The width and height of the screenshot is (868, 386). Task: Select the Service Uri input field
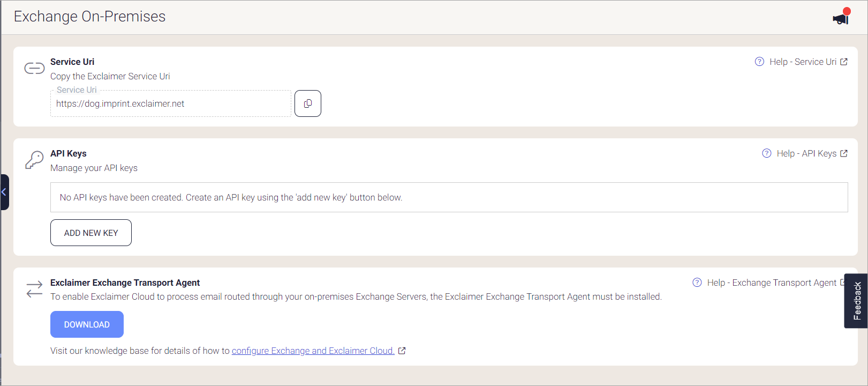(x=170, y=103)
